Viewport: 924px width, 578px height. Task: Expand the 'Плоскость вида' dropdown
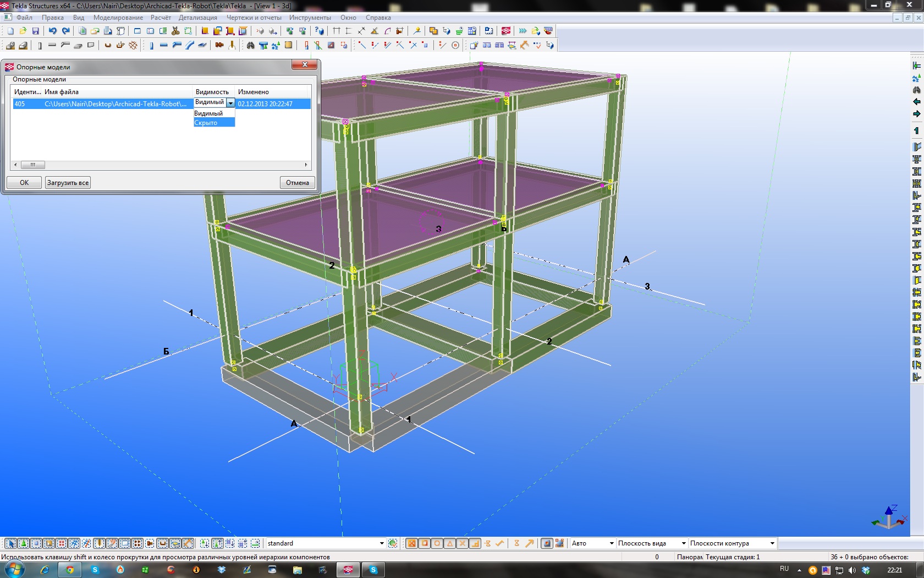point(684,543)
